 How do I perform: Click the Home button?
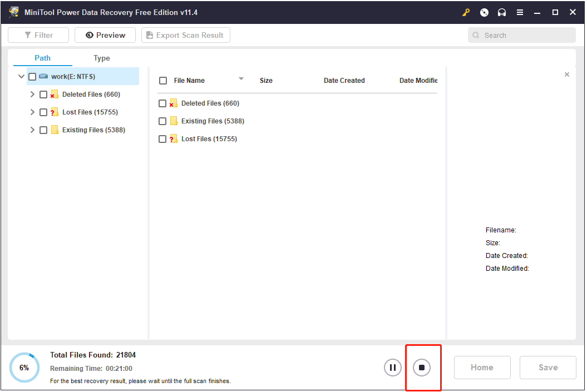pyautogui.click(x=482, y=368)
